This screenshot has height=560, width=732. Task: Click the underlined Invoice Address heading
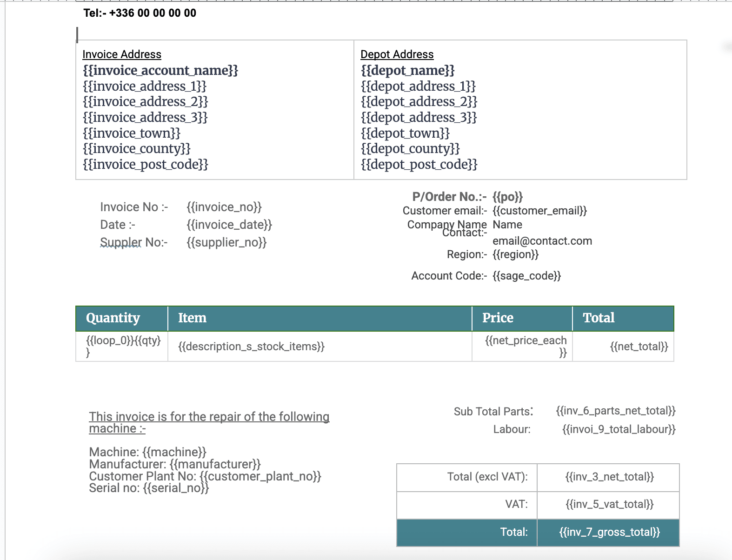pyautogui.click(x=122, y=54)
